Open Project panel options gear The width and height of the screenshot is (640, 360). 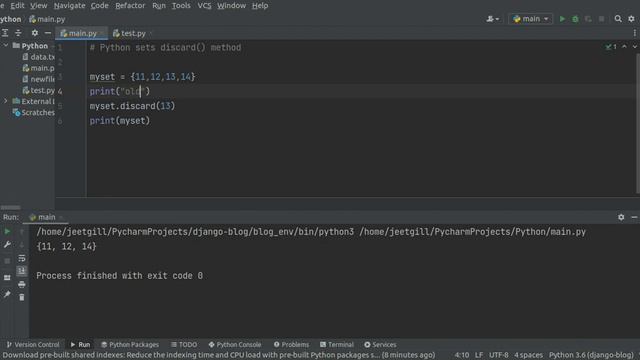pyautogui.click(x=35, y=33)
